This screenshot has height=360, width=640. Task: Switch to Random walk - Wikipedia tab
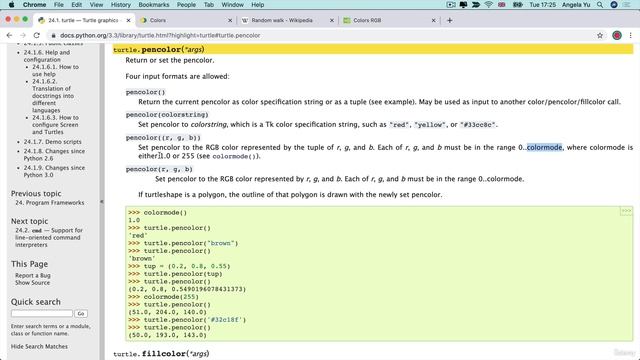[x=287, y=20]
